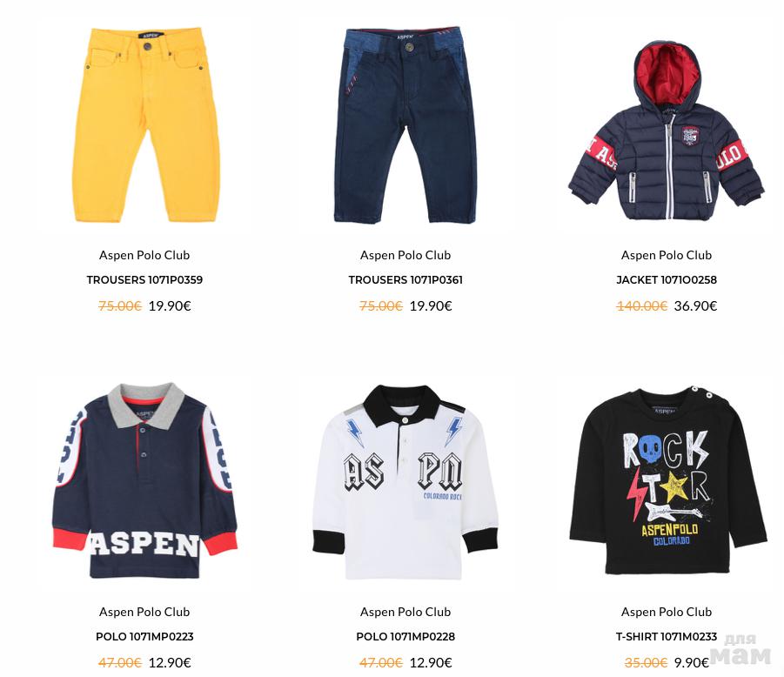Select Aspen Polo Club brand under Rock Star T-shirt
784x677 pixels.
(x=667, y=613)
